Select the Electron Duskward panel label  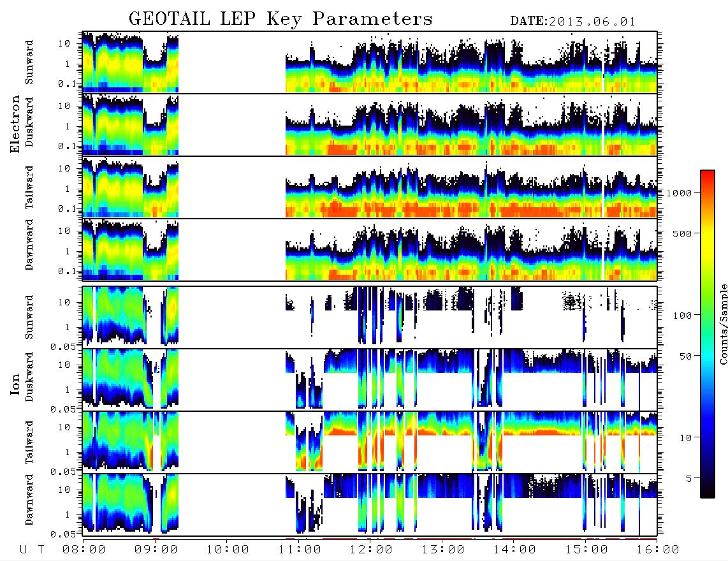[x=29, y=122]
